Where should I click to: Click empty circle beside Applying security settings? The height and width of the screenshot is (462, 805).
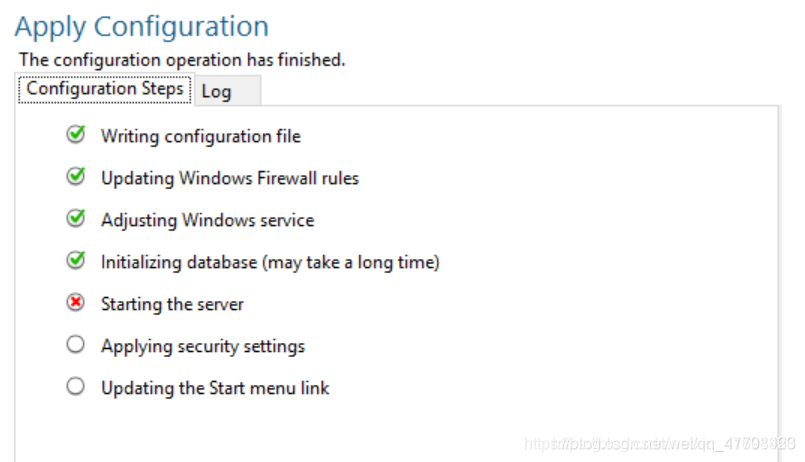click(75, 344)
